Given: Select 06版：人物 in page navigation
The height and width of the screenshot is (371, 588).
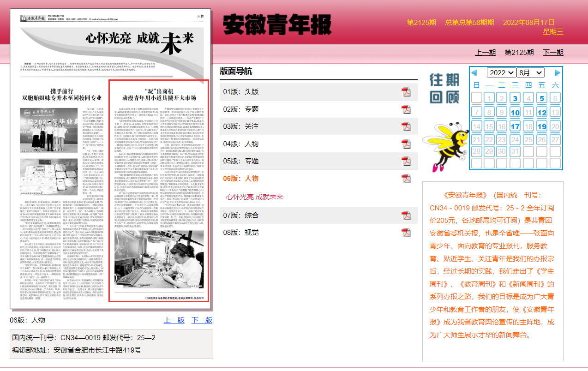Looking at the screenshot, I should tap(240, 179).
